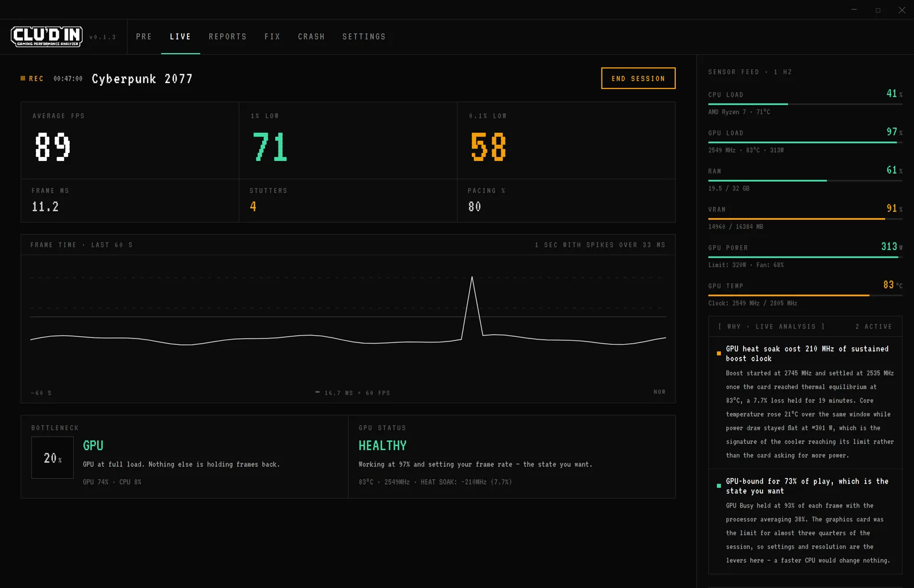
Task: Click the 00:47:00 recording timer
Action: click(x=68, y=79)
